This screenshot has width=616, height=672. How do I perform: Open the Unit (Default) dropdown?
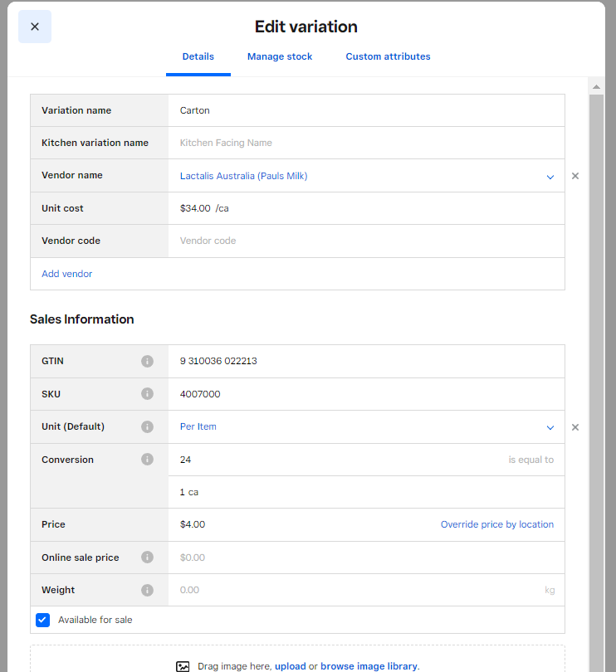(550, 427)
